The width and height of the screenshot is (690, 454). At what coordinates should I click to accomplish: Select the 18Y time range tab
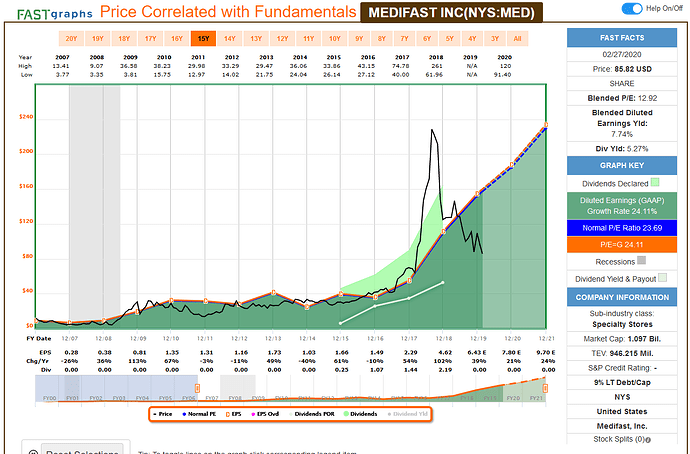click(124, 39)
